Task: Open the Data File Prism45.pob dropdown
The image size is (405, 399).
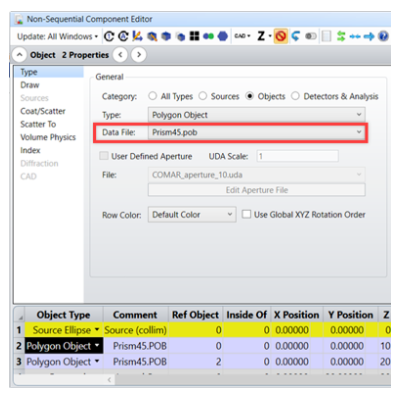Action: tap(257, 132)
